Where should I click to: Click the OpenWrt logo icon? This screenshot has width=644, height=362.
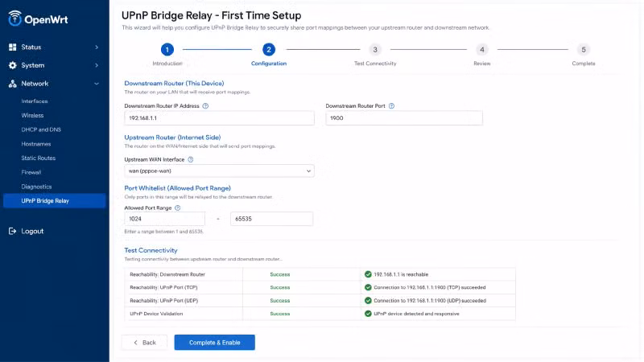click(x=14, y=19)
